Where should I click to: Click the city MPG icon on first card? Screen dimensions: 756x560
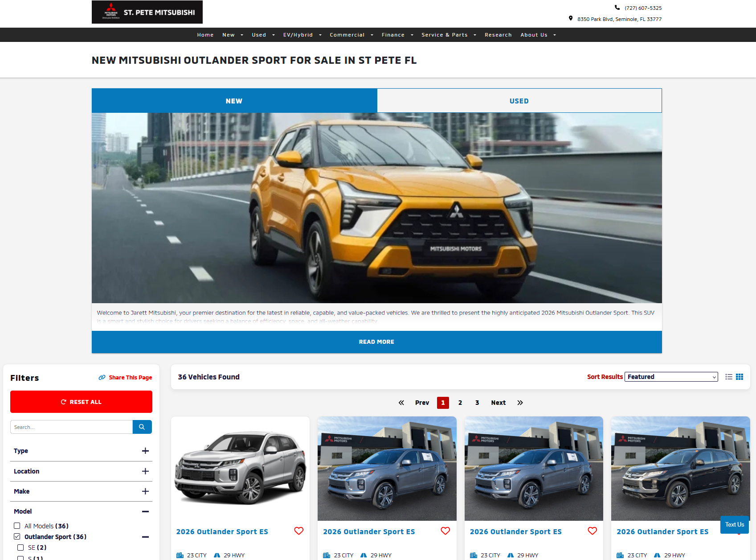point(180,556)
